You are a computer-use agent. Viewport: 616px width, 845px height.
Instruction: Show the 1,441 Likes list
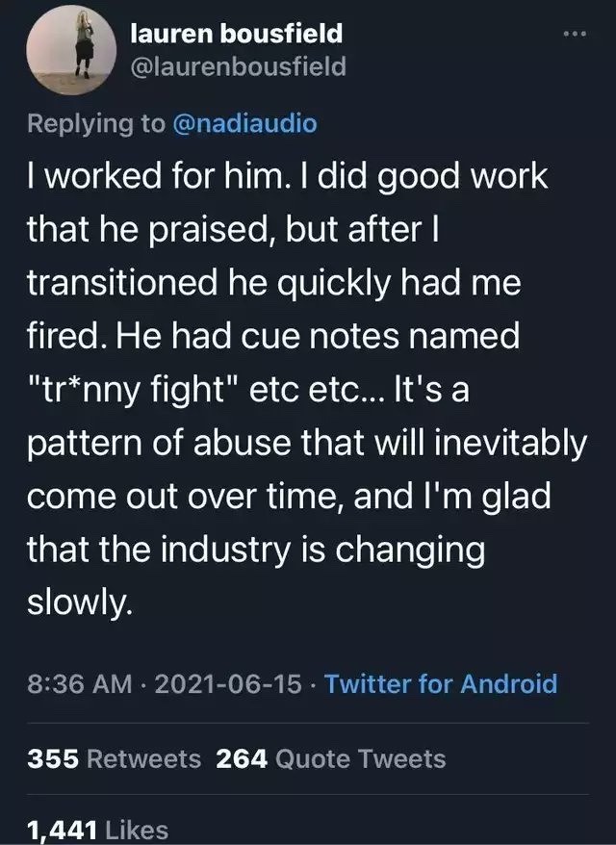(x=97, y=830)
